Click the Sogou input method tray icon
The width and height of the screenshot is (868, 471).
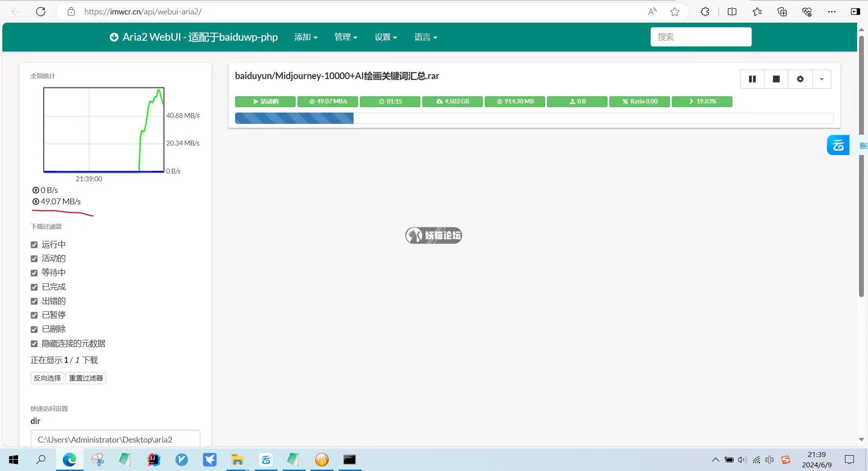coord(786,460)
